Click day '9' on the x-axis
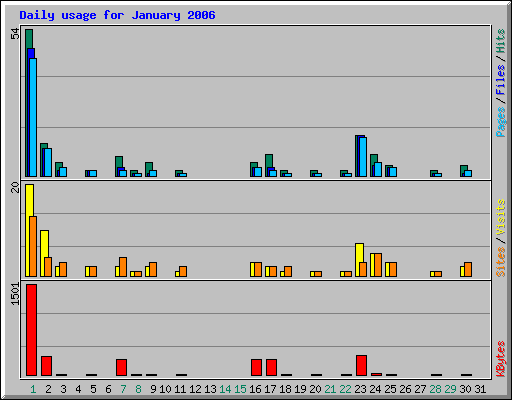This screenshot has height=400, width=512. pyautogui.click(x=153, y=389)
